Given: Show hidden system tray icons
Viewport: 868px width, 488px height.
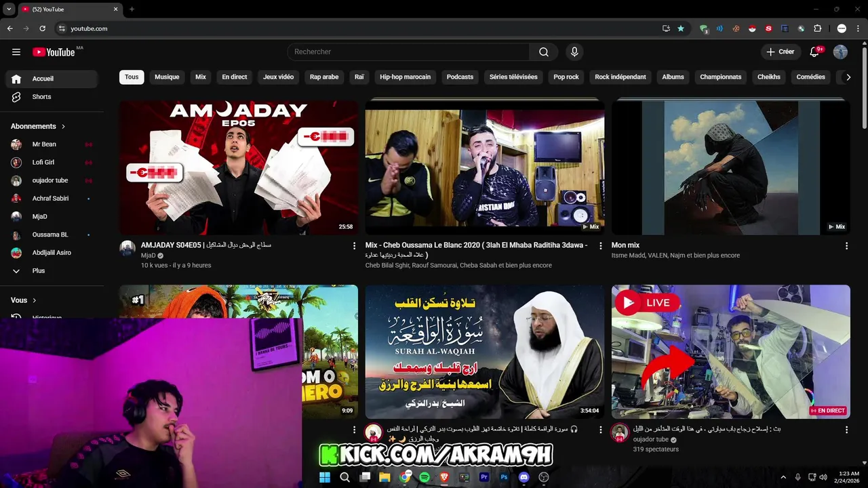Looking at the screenshot, I should click(x=783, y=477).
